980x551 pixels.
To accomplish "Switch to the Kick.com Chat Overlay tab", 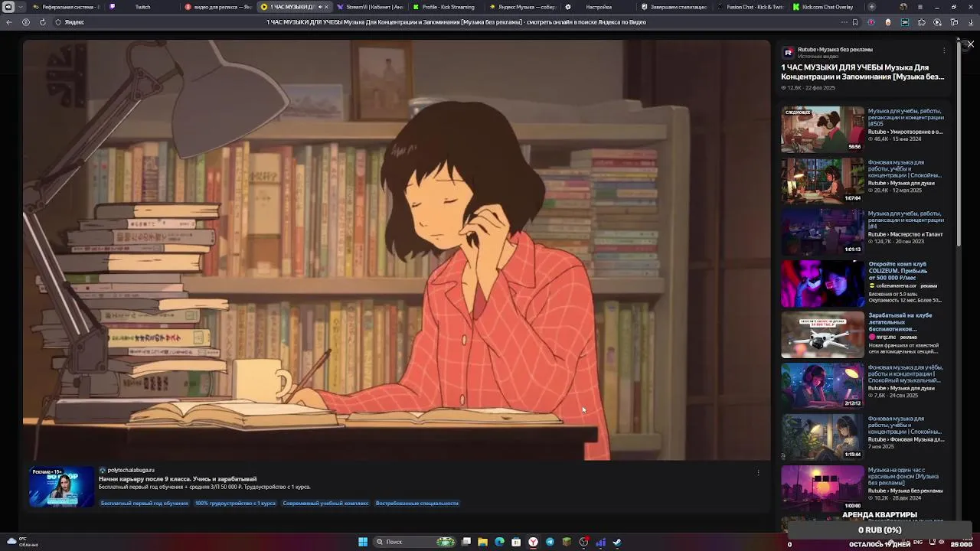I will [826, 7].
